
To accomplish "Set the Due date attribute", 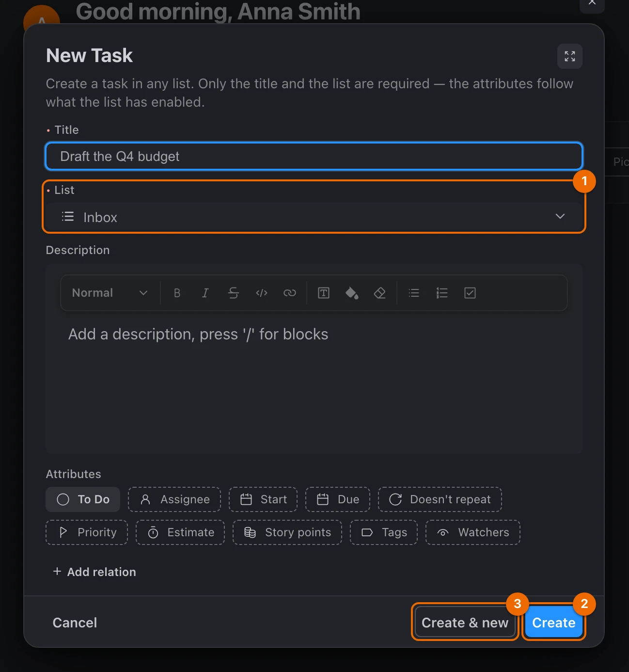I will (x=338, y=499).
